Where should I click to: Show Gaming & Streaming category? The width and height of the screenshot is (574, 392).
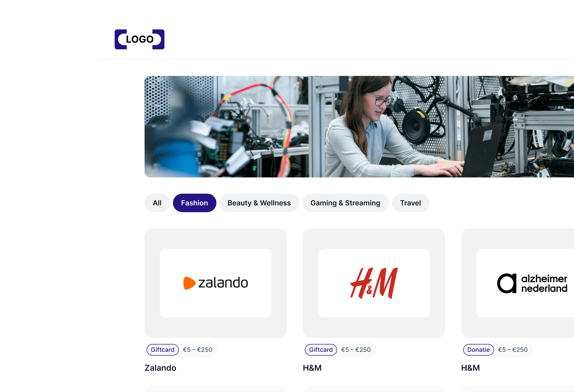[x=345, y=203]
